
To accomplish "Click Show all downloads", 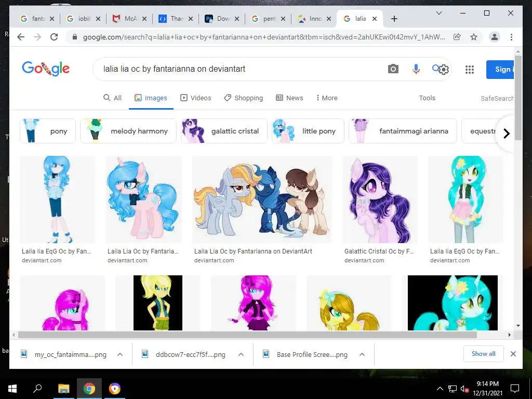I will [x=484, y=354].
